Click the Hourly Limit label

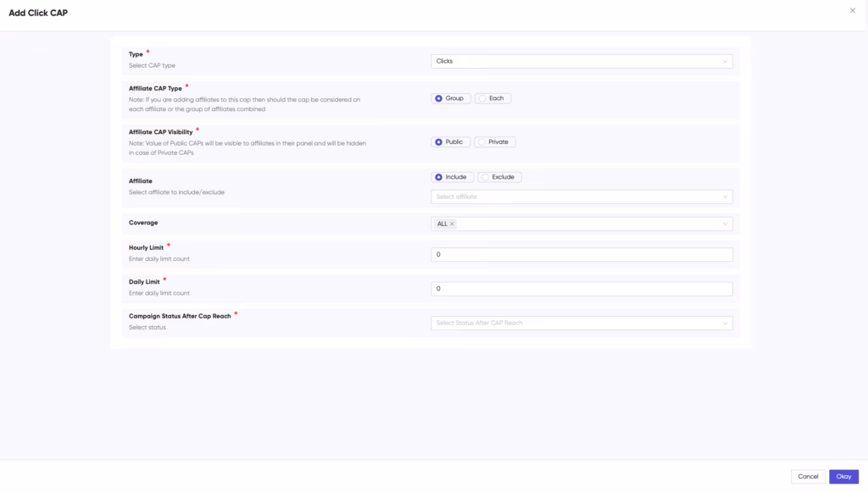coord(146,248)
